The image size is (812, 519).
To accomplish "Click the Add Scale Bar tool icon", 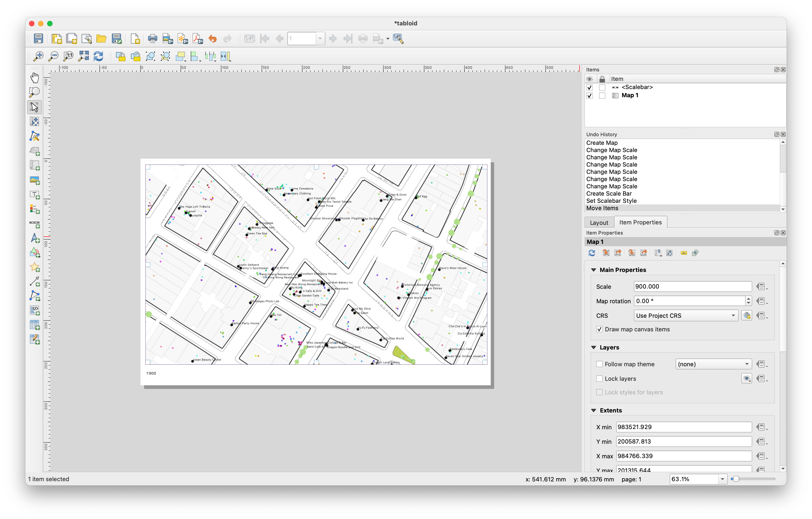I will (34, 224).
